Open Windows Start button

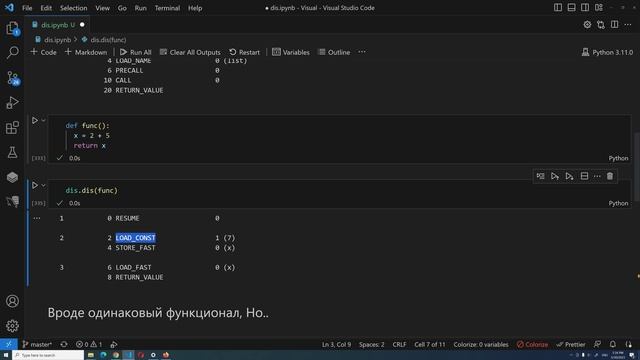pos(6,355)
